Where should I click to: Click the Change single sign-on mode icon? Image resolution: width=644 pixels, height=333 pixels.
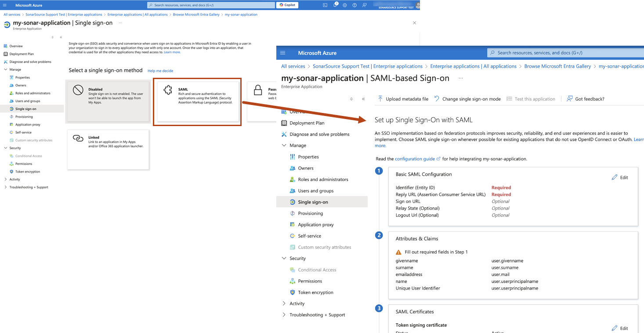437,98
